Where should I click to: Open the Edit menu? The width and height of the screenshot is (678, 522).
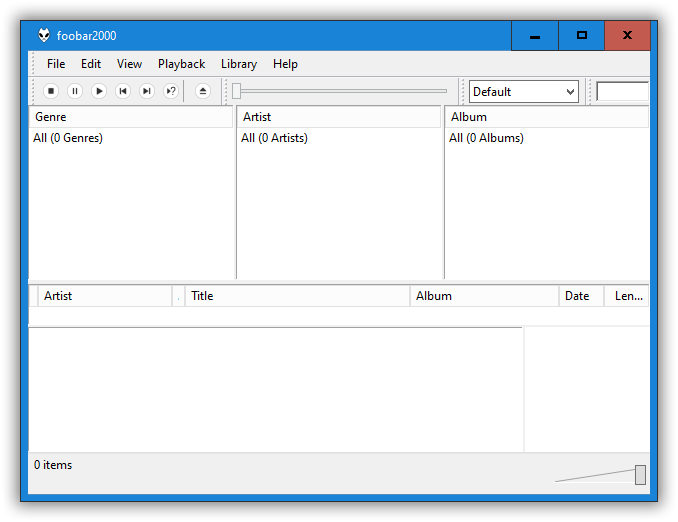coord(91,64)
